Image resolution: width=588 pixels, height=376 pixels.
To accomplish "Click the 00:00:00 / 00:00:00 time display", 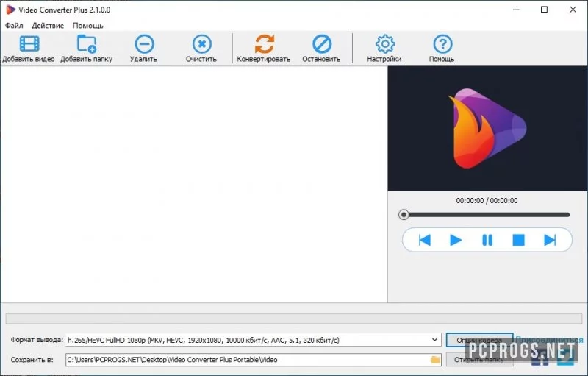I will tap(487, 200).
